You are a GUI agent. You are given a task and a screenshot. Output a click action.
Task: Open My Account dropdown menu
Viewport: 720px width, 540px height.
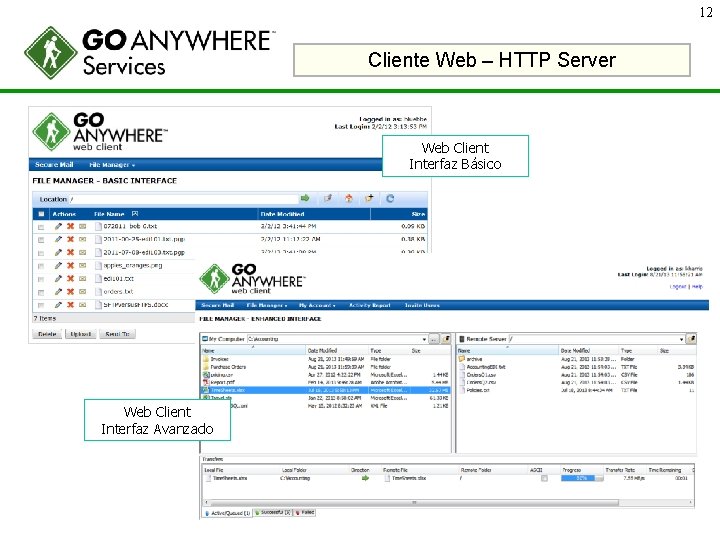tap(317, 305)
